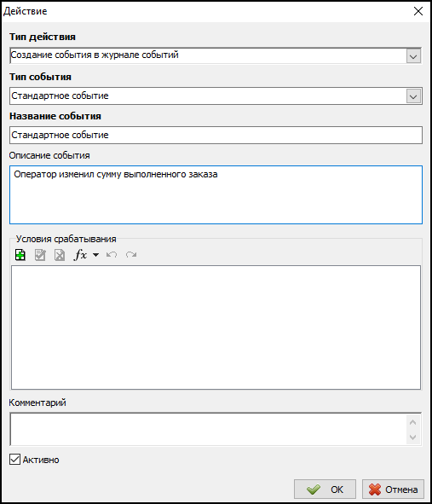Edit the selected trigger condition
Viewport: 432px width, 504px height.
40,255
